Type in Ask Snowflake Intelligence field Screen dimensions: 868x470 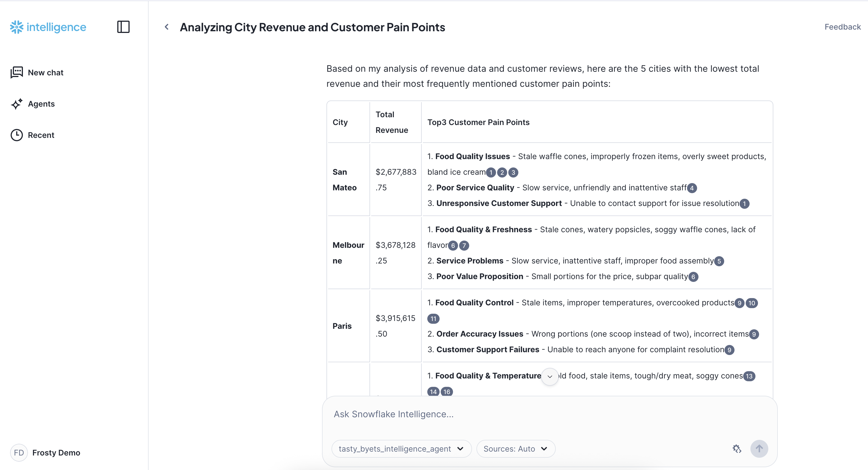539,414
